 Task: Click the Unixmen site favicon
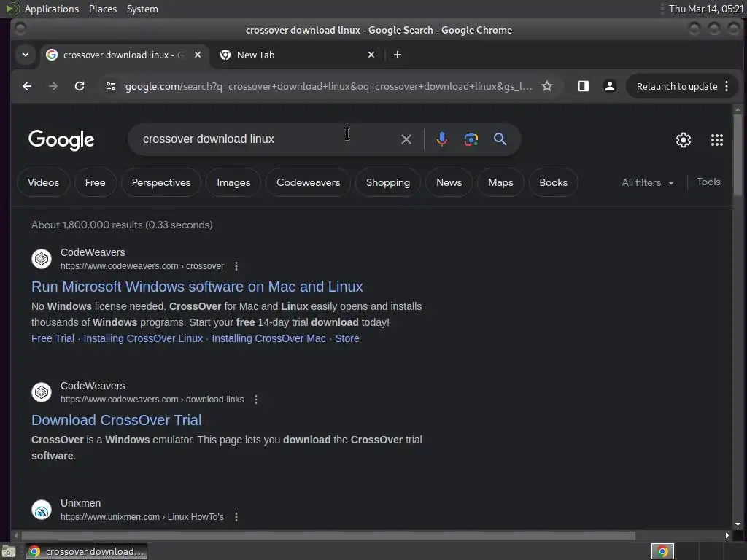[42, 510]
